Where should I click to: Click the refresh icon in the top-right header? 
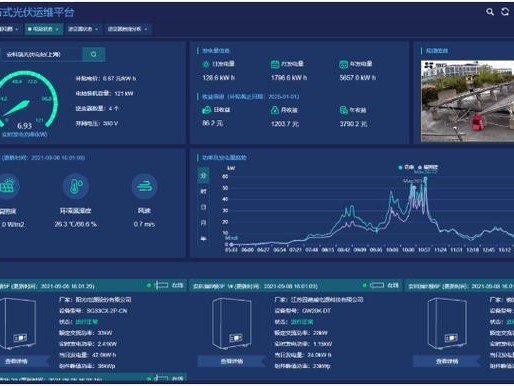505,12
